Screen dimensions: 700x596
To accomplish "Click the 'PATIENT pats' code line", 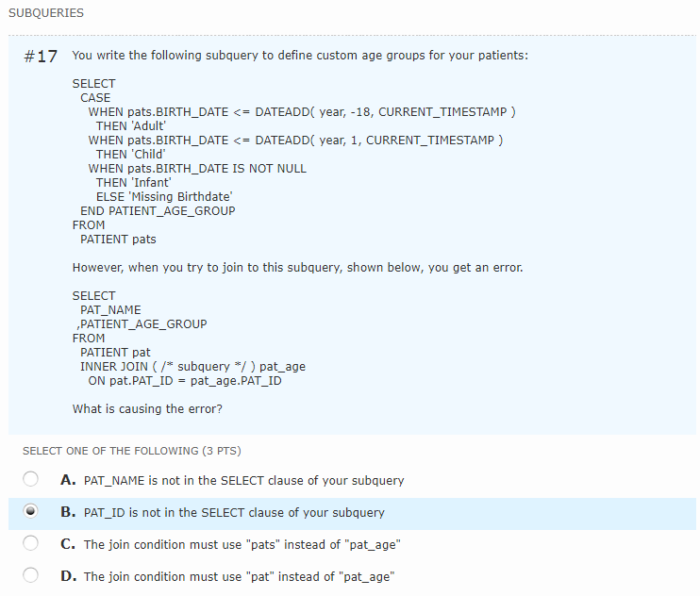I will pyautogui.click(x=118, y=240).
